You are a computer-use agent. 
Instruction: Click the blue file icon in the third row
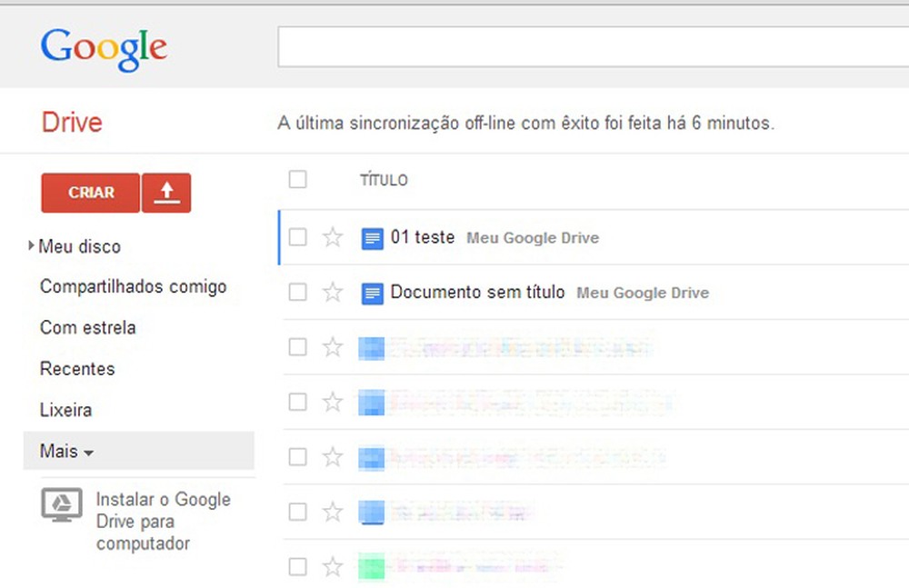(373, 347)
